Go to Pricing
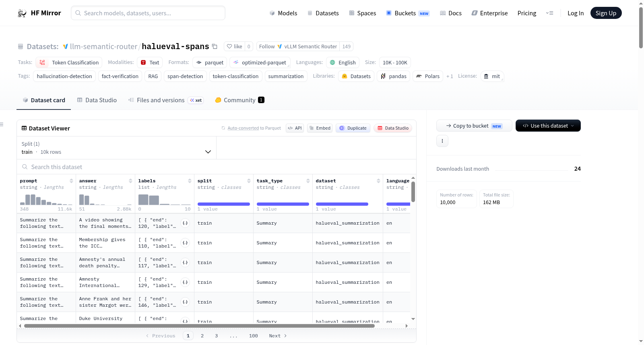The image size is (644, 345). pos(527,13)
